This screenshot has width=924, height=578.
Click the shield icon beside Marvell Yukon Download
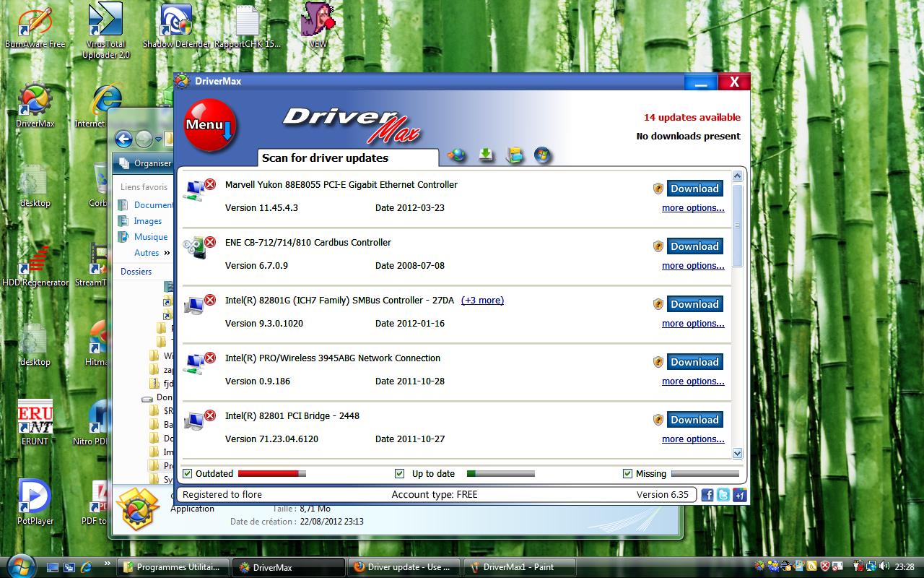tap(658, 189)
